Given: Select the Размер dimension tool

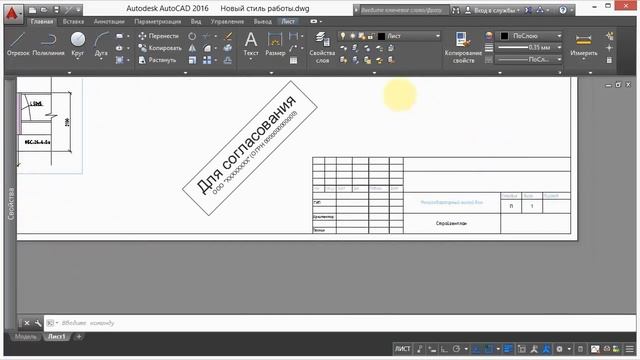Looking at the screenshot, I should tap(275, 44).
